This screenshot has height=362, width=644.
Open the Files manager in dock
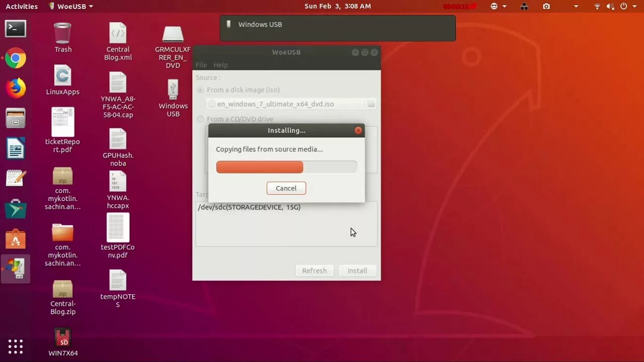16,119
